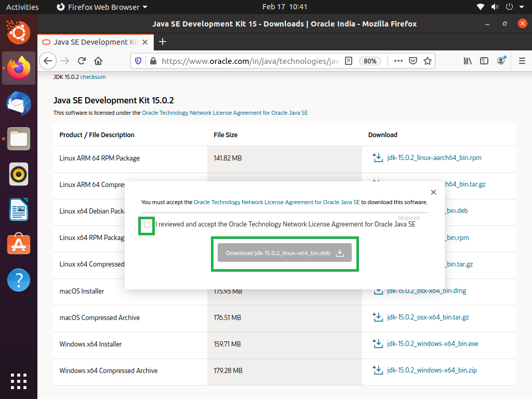Image resolution: width=532 pixels, height=399 pixels.
Task: Open Help from dock
Action: (19, 280)
